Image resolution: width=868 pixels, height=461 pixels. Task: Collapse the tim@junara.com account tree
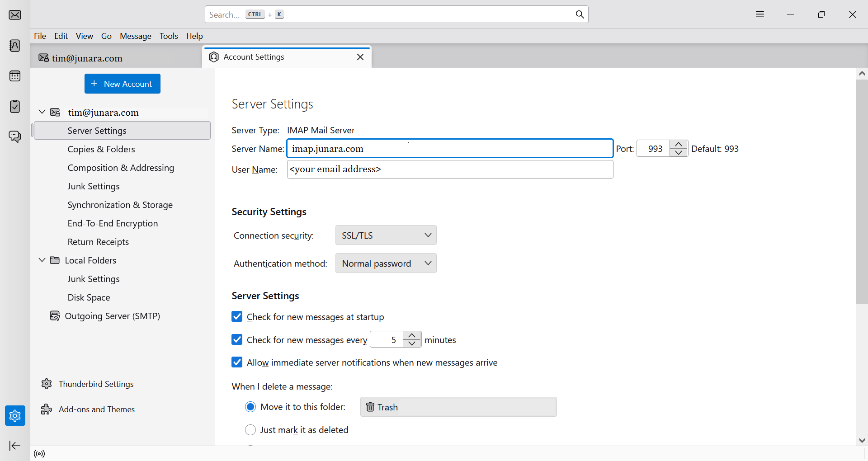coord(42,112)
